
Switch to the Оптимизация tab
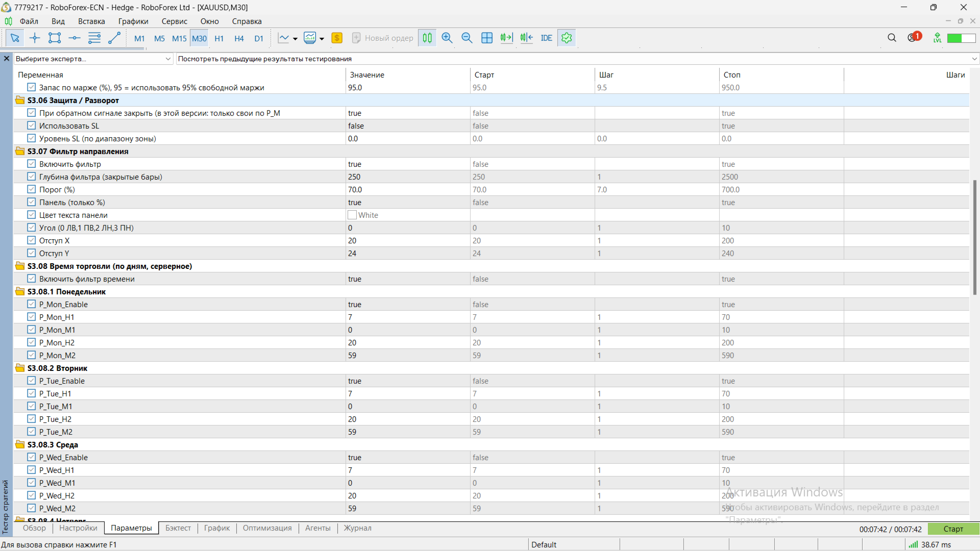coord(267,528)
